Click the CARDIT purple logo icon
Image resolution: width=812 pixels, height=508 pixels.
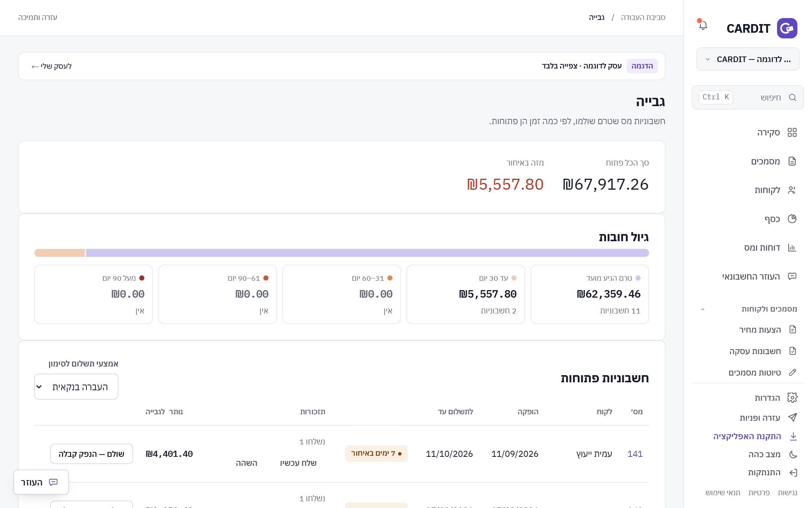[x=787, y=28]
